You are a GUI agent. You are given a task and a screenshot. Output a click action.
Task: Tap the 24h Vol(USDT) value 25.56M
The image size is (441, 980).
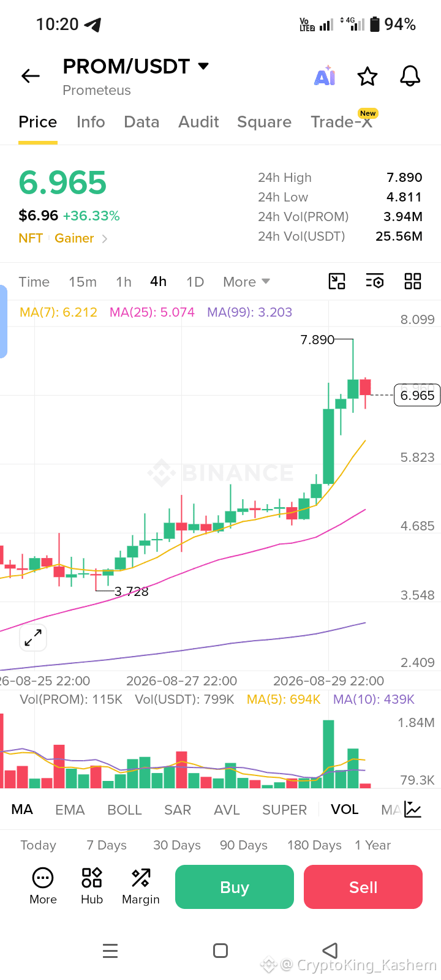point(399,236)
